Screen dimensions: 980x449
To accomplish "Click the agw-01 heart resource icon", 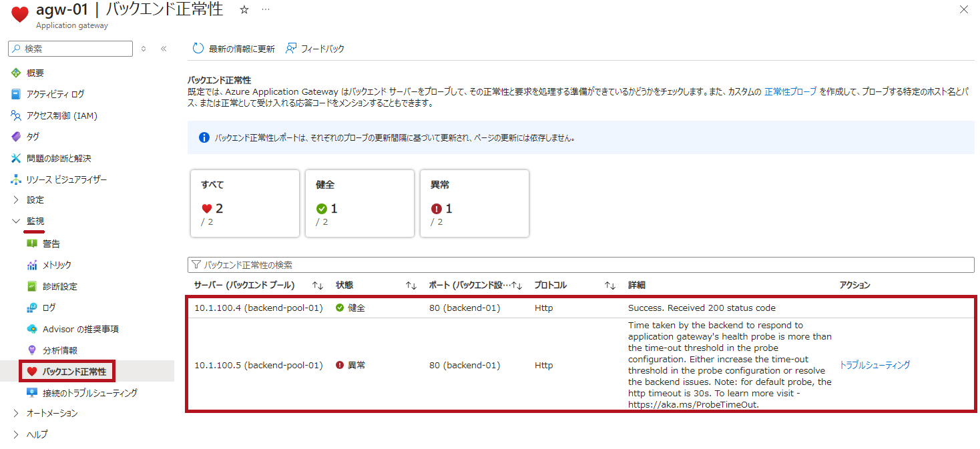I will pos(20,15).
